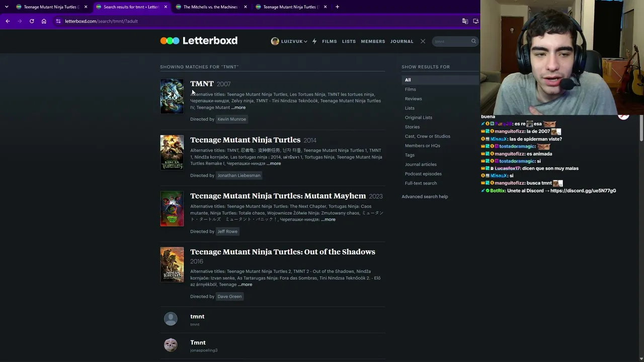This screenshot has height=362, width=644.
Task: Open the TMNT film title link
Action: (202, 83)
